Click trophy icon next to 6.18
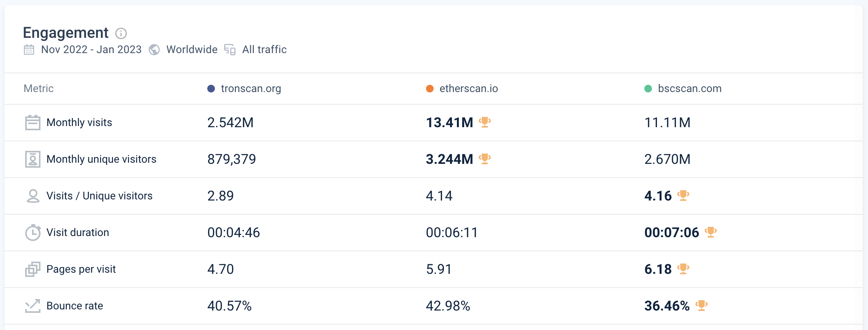The width and height of the screenshot is (868, 330). 683,269
